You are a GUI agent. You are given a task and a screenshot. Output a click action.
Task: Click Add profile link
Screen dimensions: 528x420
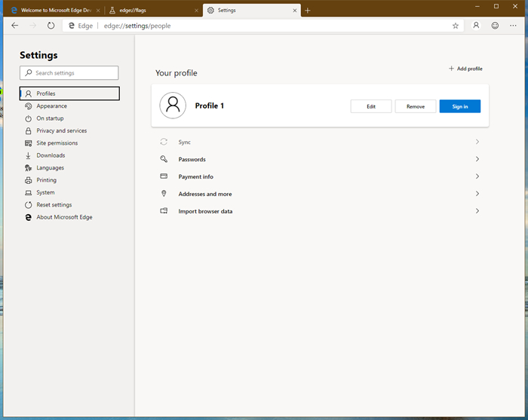(465, 69)
